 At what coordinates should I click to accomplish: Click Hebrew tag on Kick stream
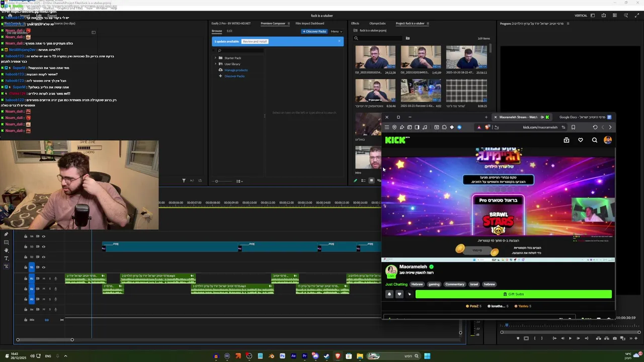point(417,284)
